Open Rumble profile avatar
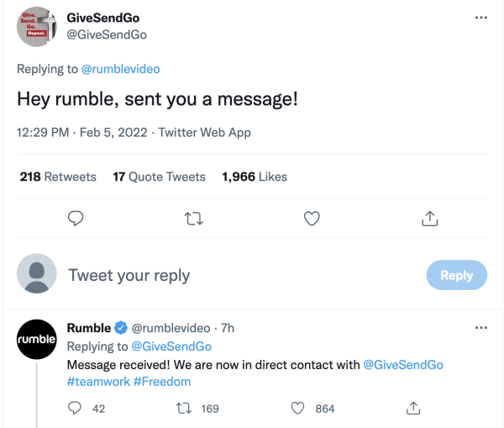 coord(37,340)
